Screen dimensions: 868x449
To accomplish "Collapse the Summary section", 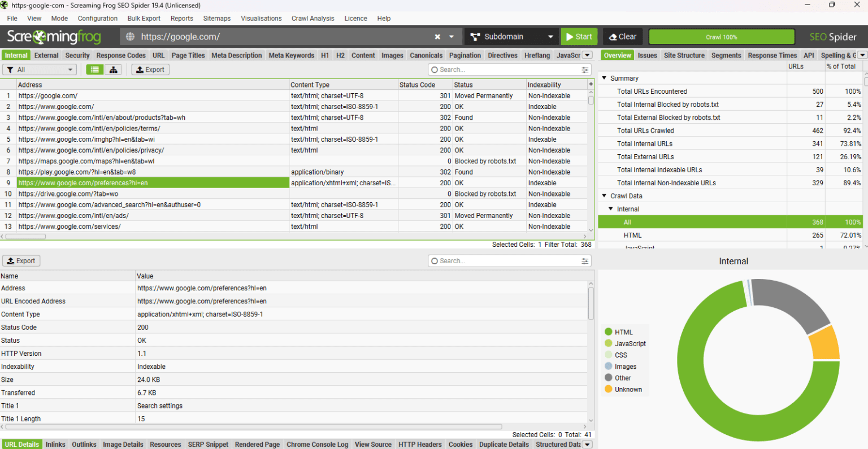I will (x=604, y=78).
